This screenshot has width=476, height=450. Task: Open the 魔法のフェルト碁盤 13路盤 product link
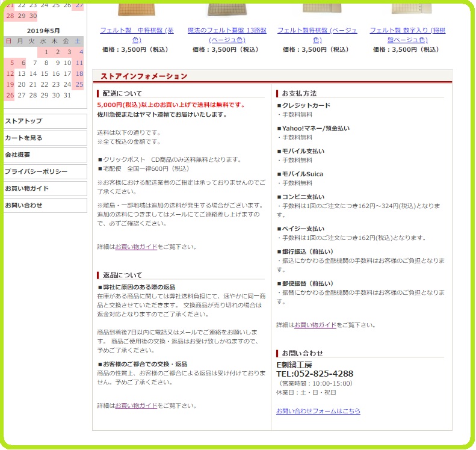tap(227, 35)
